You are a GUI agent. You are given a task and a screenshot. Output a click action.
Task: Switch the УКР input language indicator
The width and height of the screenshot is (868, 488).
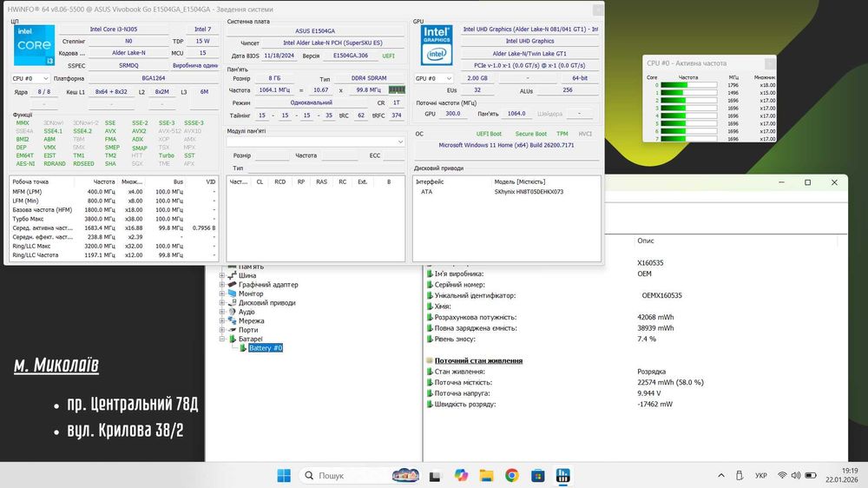pos(761,475)
